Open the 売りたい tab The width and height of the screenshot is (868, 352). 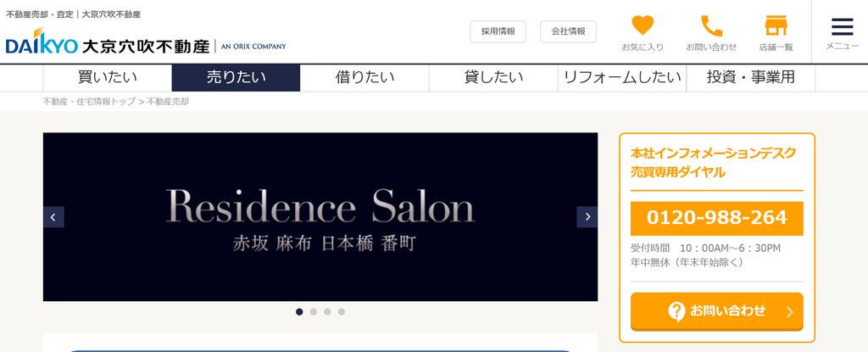tap(236, 77)
